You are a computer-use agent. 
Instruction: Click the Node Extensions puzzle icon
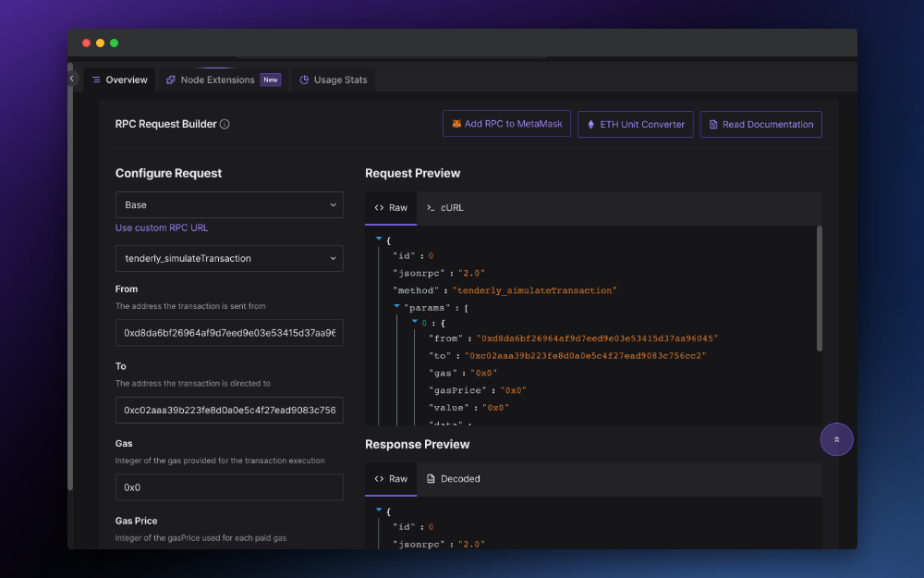click(x=171, y=80)
